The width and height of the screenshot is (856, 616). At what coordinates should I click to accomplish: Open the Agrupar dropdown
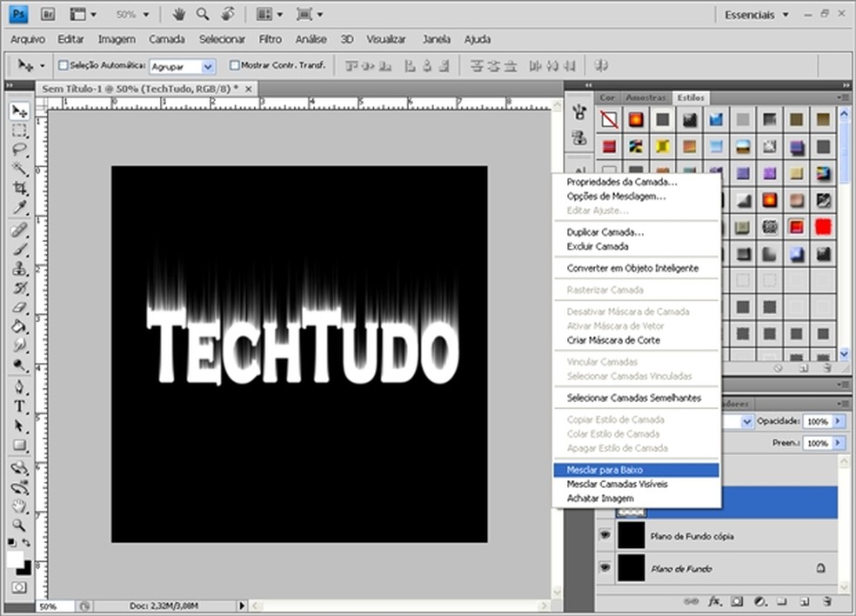pyautogui.click(x=207, y=66)
